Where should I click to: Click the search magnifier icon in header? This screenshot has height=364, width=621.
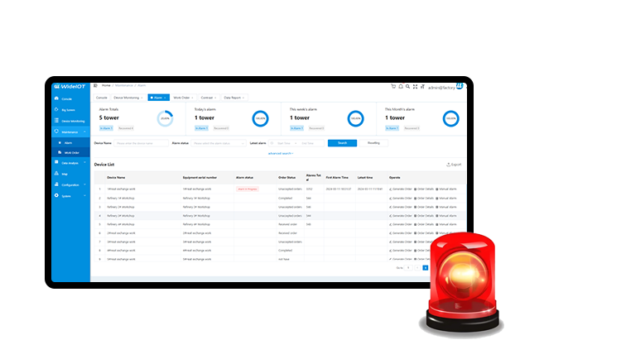pos(408,86)
